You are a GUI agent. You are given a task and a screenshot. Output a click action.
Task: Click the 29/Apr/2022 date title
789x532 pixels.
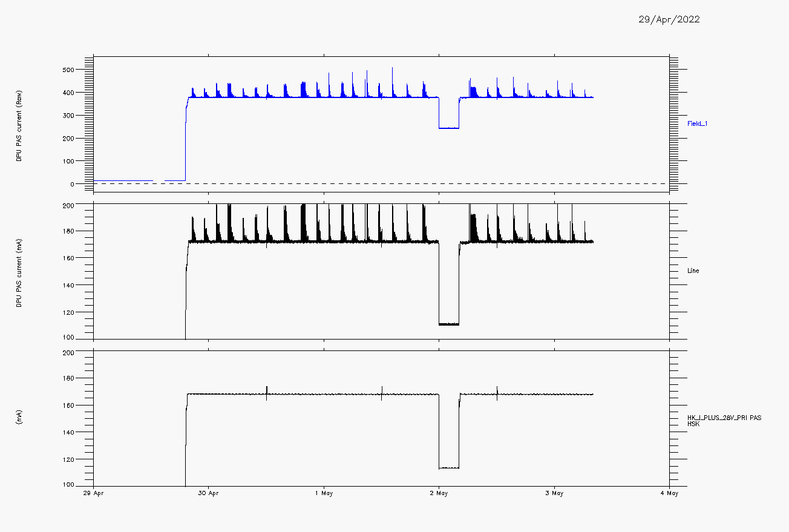(669, 19)
